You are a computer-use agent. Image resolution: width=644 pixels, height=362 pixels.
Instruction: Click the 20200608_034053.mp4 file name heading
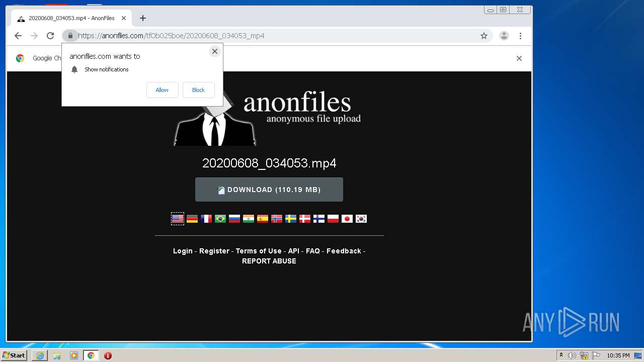pos(269,163)
